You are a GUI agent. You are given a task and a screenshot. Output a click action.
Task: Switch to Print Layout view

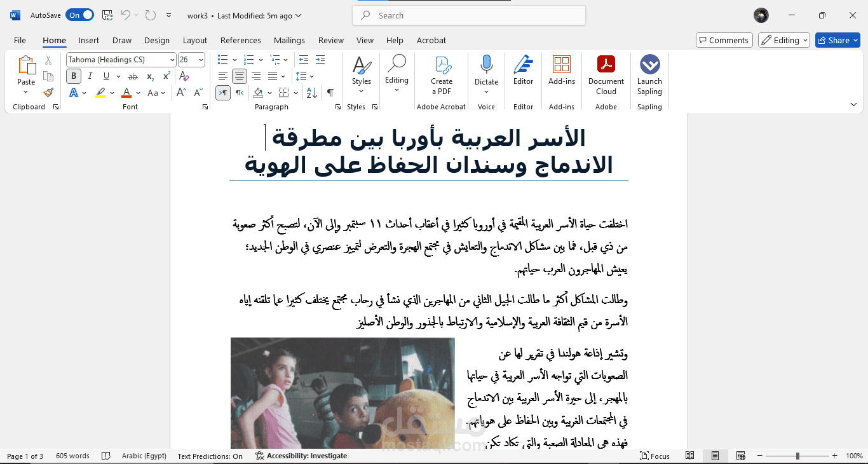pos(715,456)
